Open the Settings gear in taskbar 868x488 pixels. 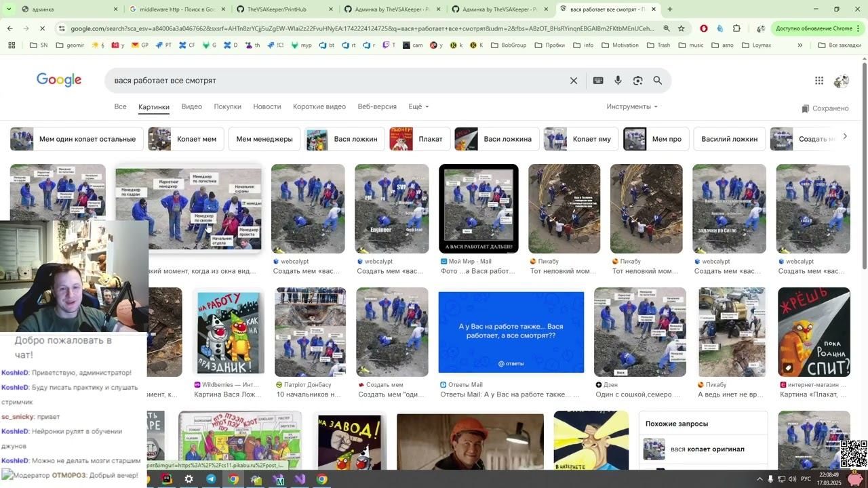[189, 479]
